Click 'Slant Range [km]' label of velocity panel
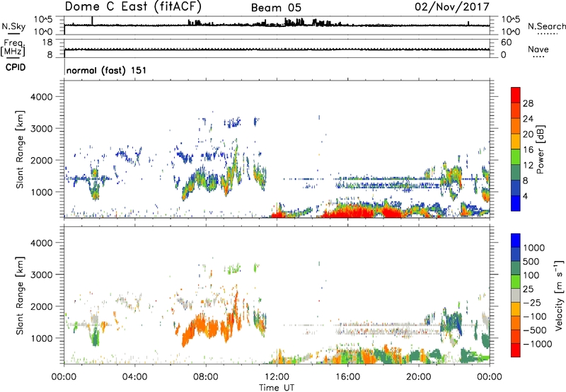The image size is (566, 392). click(x=20, y=296)
